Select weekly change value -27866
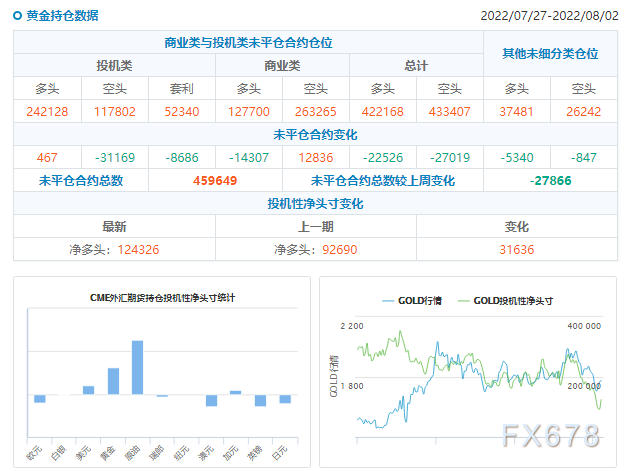This screenshot has width=630, height=471. click(x=550, y=180)
